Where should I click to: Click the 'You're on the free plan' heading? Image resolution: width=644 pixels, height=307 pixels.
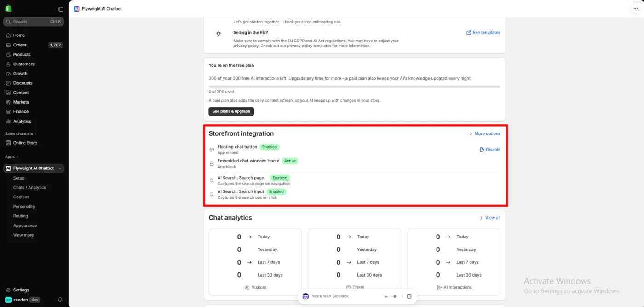click(x=231, y=65)
